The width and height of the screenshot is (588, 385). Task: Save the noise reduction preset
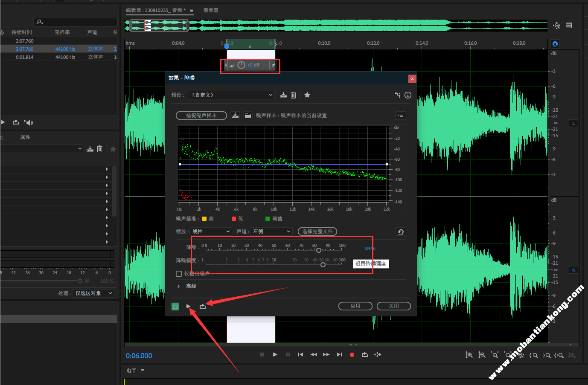click(283, 95)
